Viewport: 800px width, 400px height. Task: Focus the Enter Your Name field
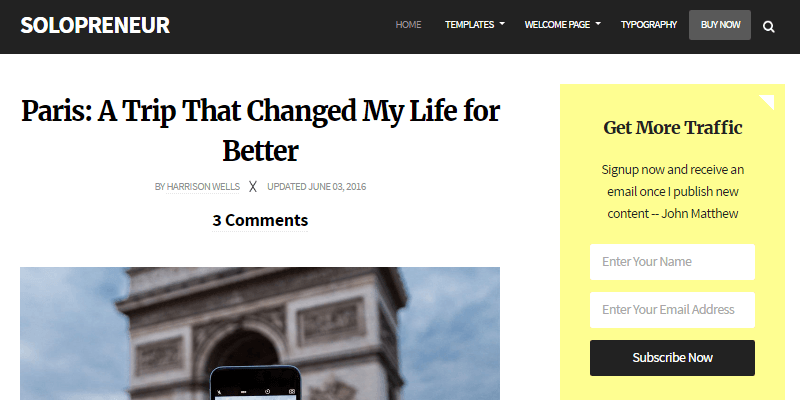pyautogui.click(x=672, y=262)
